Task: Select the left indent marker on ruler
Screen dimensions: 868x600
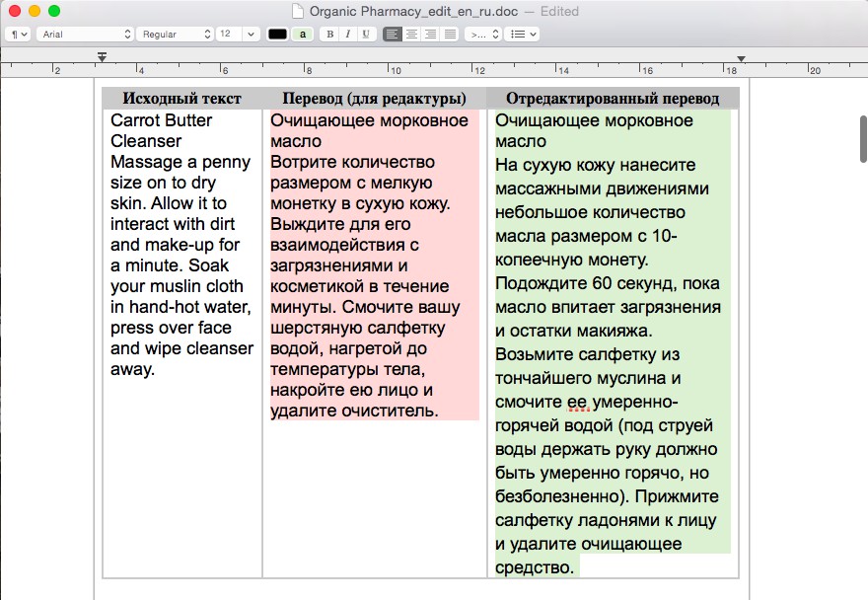Action: pyautogui.click(x=102, y=56)
